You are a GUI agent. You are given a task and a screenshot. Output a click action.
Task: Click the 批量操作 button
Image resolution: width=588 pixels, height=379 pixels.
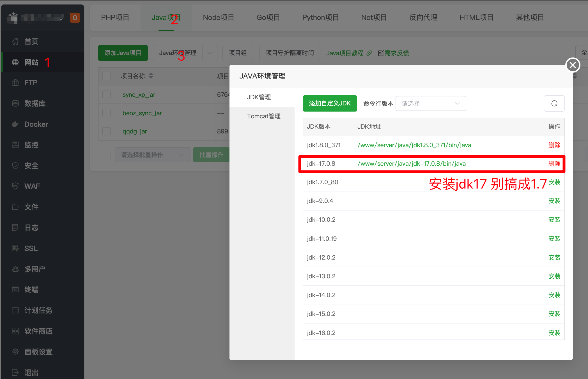point(211,155)
